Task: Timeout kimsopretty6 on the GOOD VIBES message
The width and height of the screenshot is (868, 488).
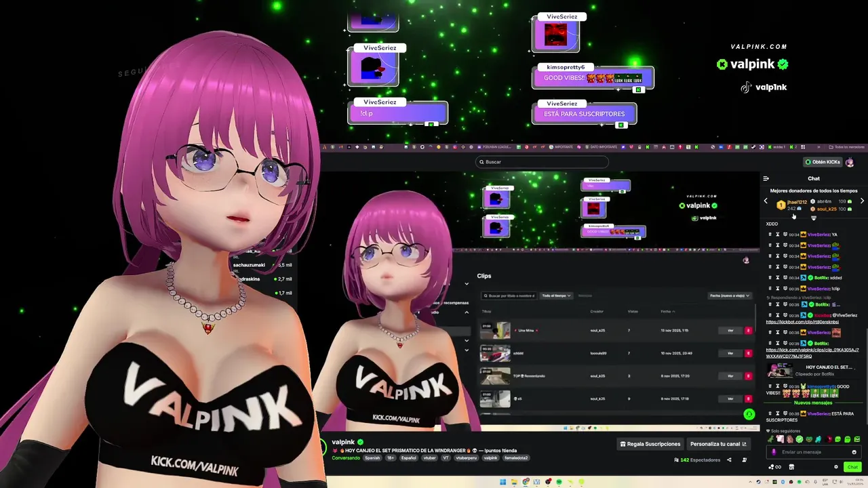Action: [777, 386]
